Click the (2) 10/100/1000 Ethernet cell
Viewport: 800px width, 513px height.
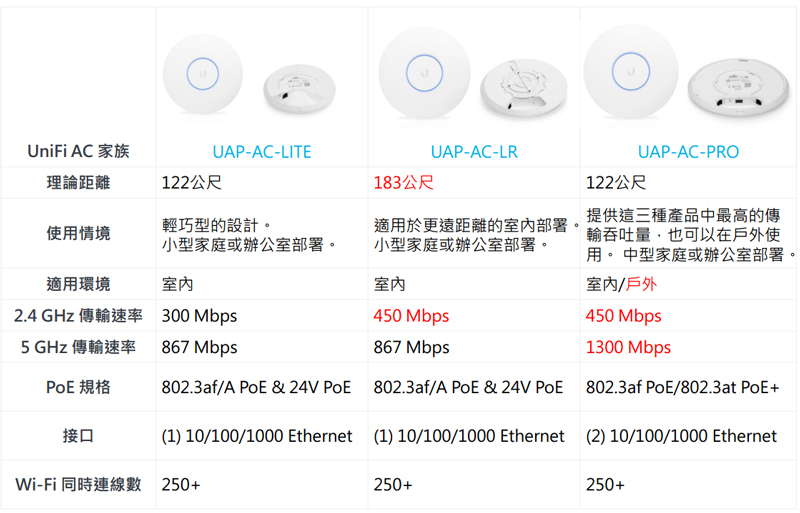tap(681, 436)
